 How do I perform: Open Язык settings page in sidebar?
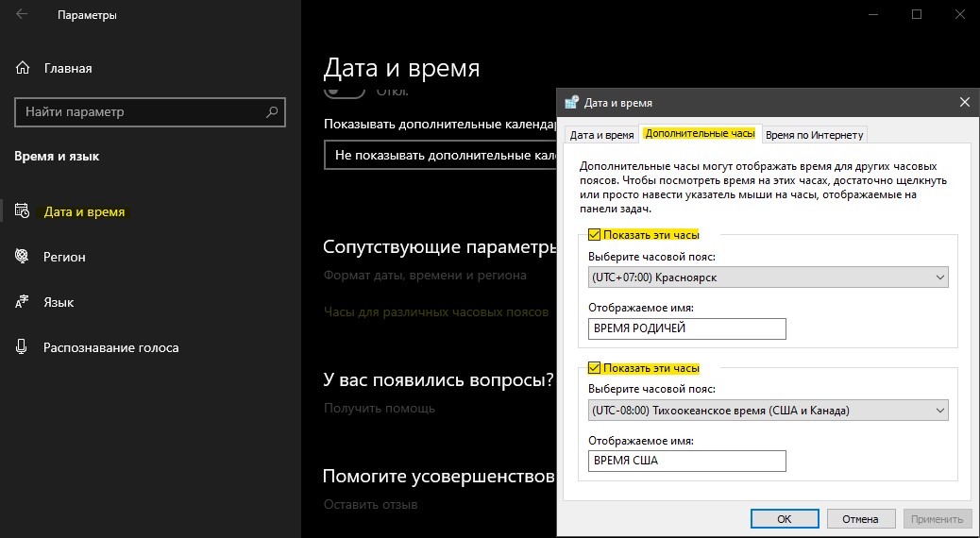tap(59, 302)
